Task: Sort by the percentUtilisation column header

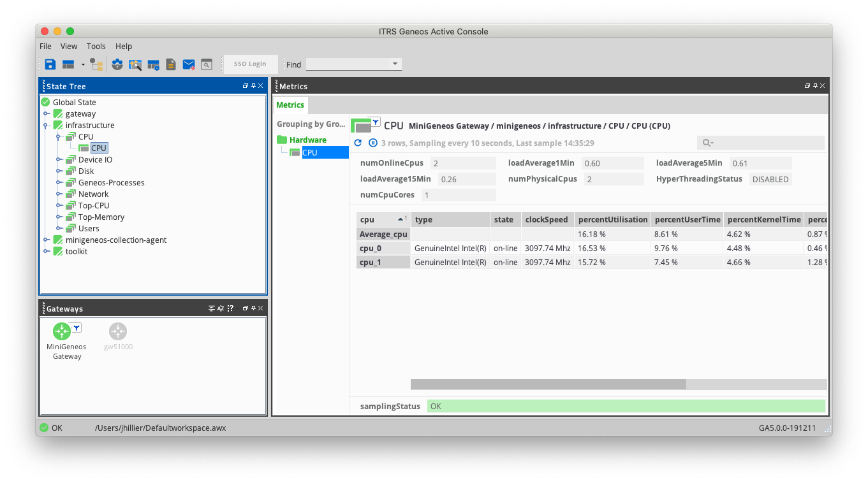Action: (612, 220)
